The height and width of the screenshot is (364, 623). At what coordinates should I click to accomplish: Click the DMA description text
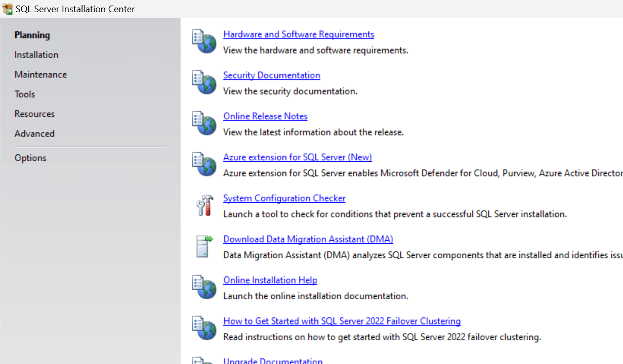click(423, 255)
